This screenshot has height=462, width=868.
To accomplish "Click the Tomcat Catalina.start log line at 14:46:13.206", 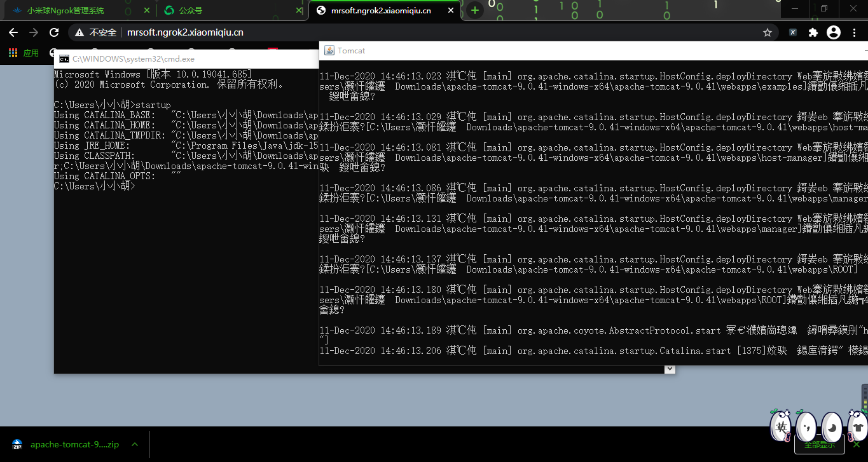I will (593, 351).
